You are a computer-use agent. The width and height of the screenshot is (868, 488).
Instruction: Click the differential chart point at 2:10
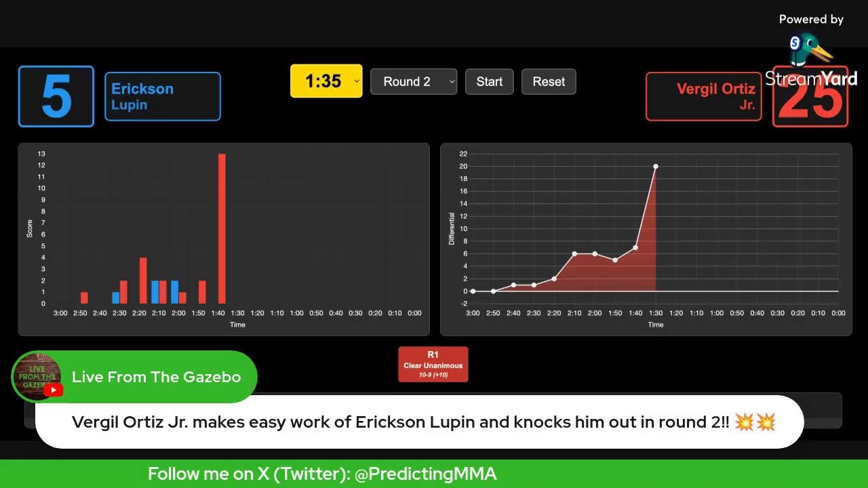574,253
